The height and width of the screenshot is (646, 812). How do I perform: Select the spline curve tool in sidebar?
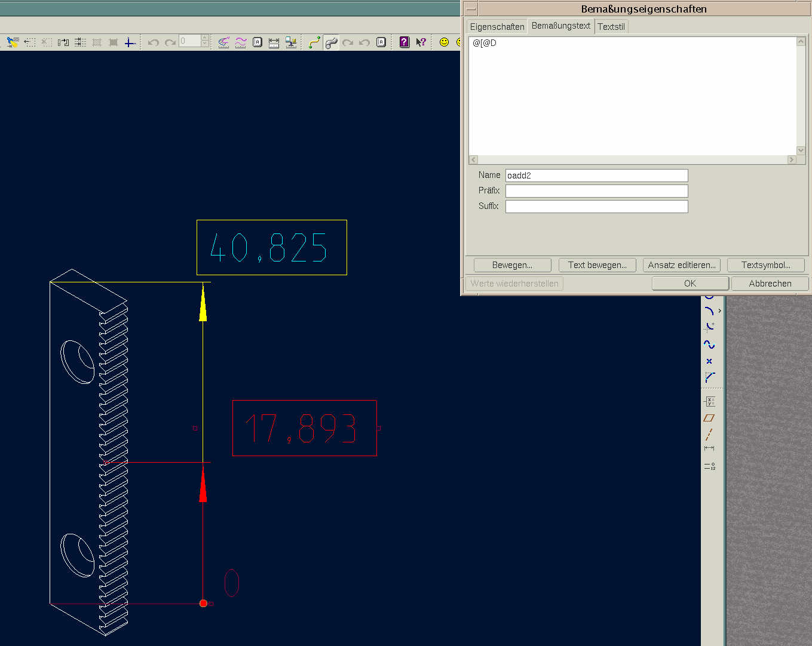709,344
